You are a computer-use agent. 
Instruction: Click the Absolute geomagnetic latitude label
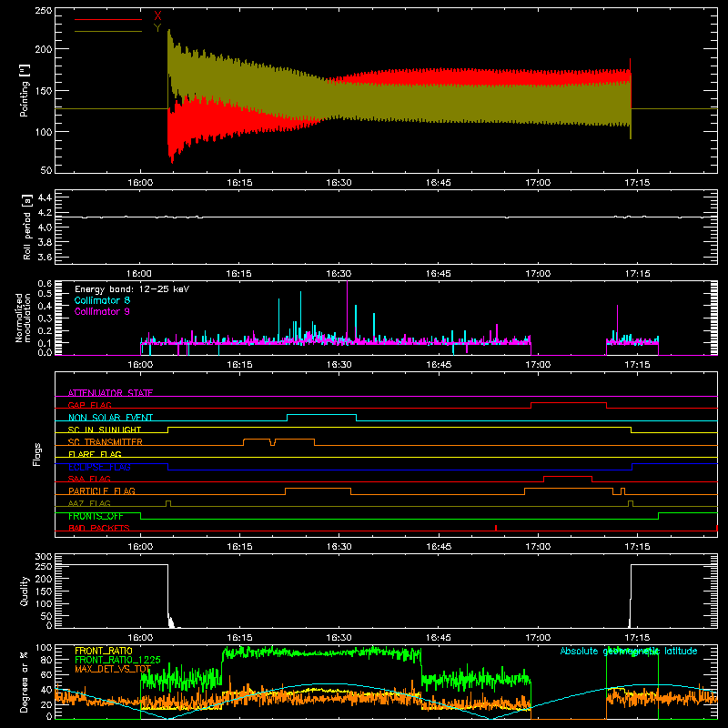click(629, 651)
